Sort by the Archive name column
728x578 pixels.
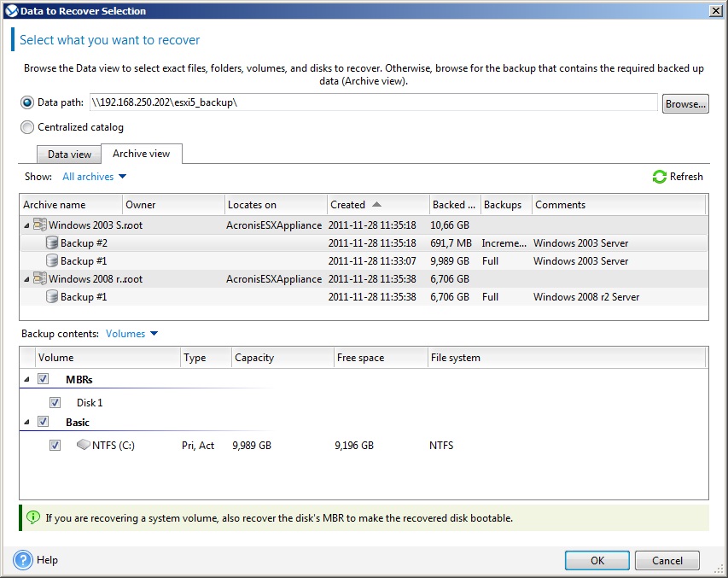pyautogui.click(x=71, y=205)
